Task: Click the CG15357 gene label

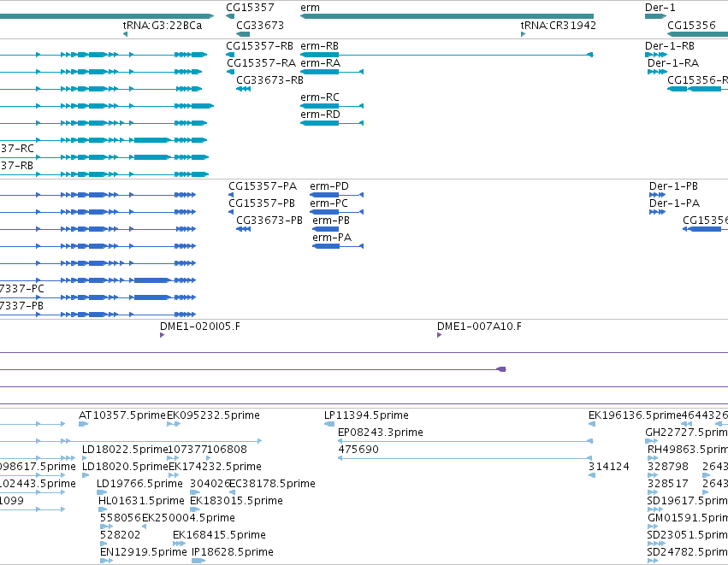Action: pyautogui.click(x=250, y=8)
